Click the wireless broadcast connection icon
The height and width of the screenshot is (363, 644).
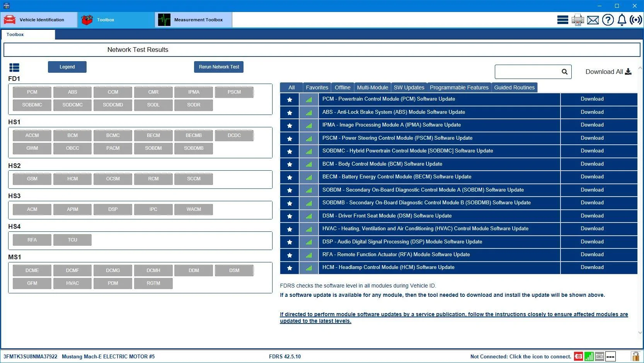pos(635,20)
